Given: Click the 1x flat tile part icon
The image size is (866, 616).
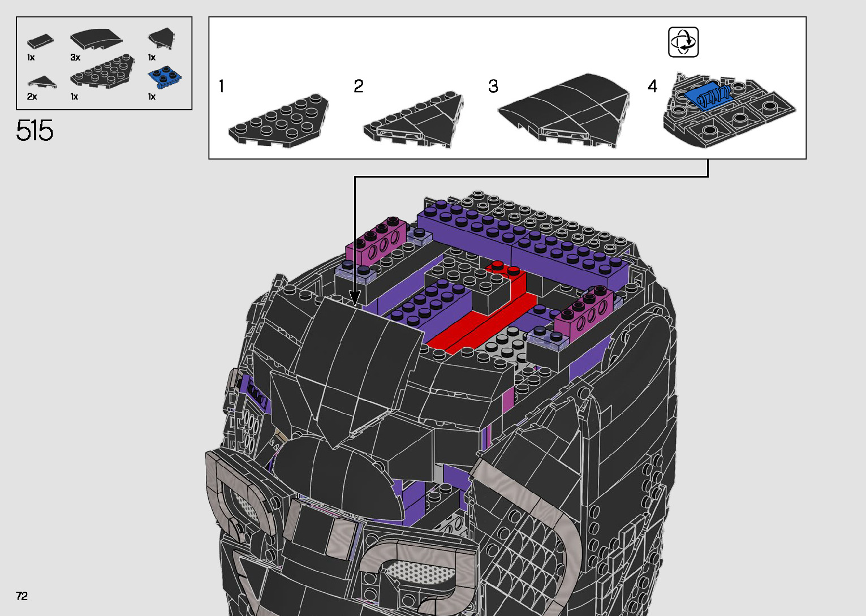Looking at the screenshot, I should tap(40, 41).
